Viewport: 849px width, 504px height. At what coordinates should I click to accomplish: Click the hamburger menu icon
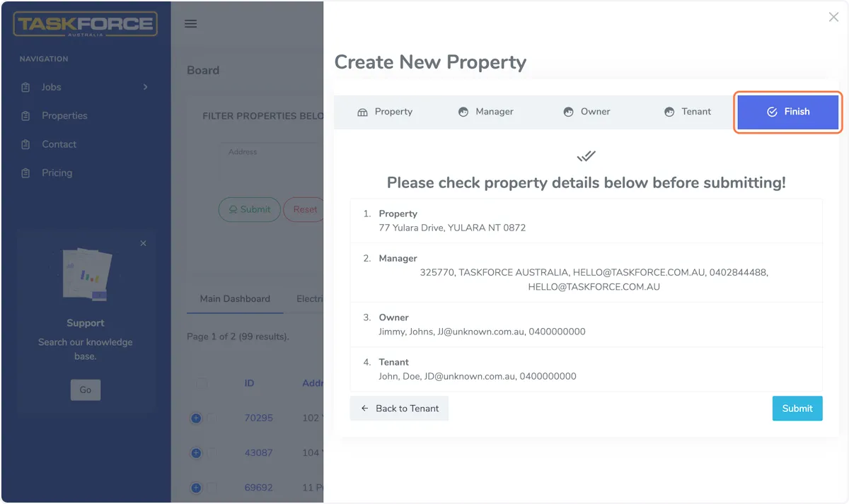[x=190, y=23]
